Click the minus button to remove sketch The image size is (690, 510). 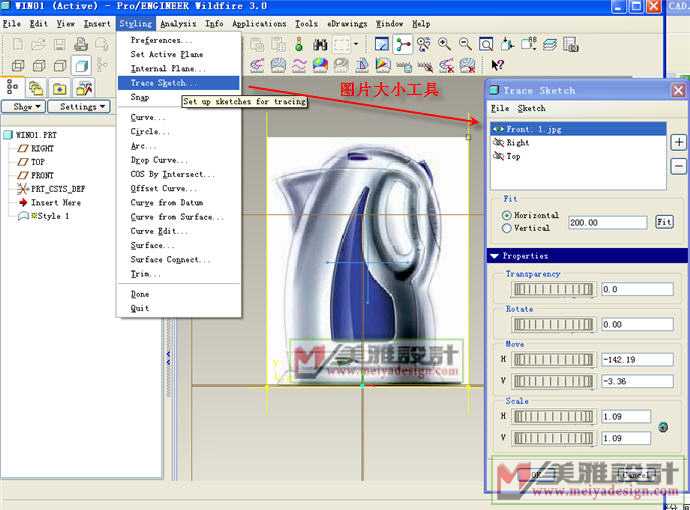pos(677,166)
